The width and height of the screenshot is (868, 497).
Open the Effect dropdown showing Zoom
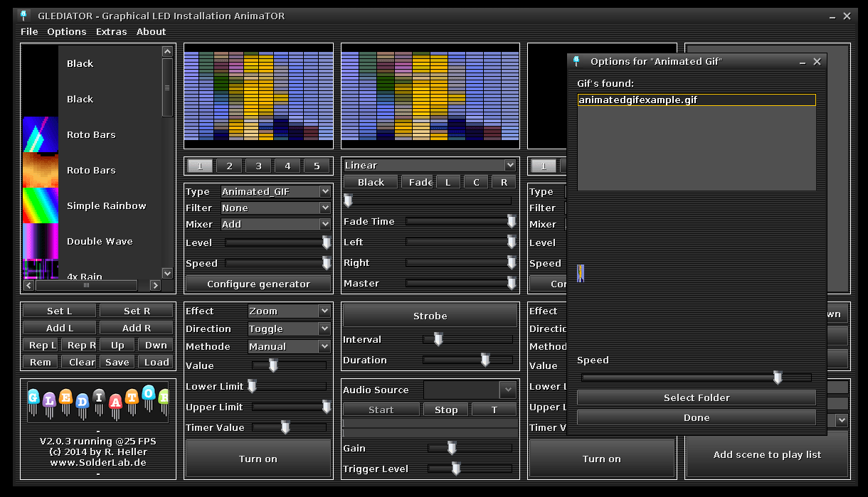point(289,311)
